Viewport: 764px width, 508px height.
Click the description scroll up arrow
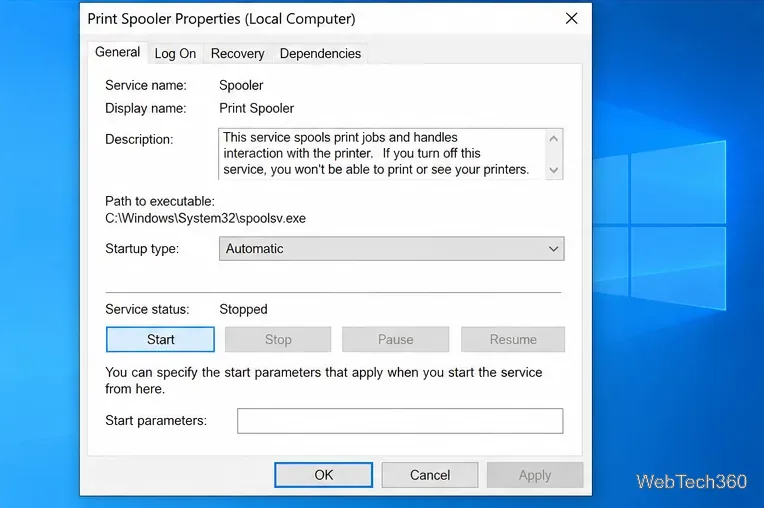[x=554, y=139]
